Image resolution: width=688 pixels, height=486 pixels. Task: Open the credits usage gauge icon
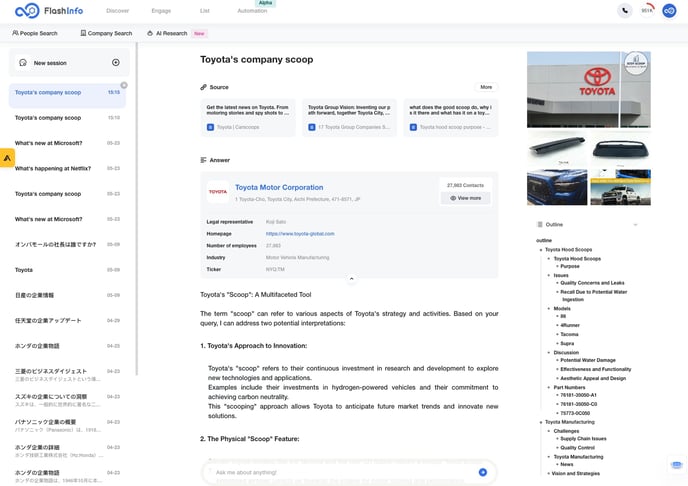click(647, 10)
